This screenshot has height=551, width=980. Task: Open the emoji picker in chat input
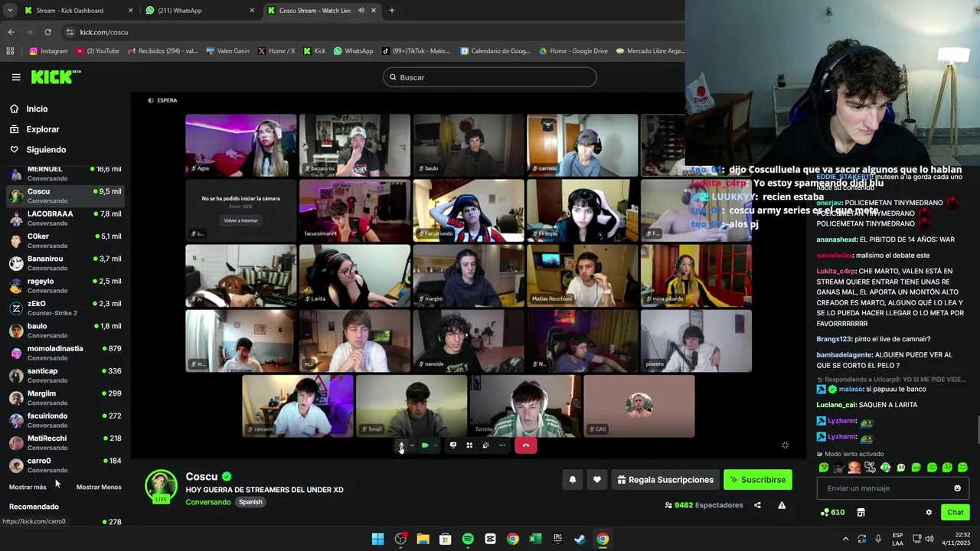(x=957, y=488)
